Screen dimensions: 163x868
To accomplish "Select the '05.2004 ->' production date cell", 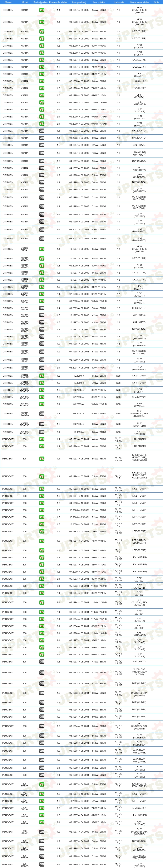I will [79, 413].
